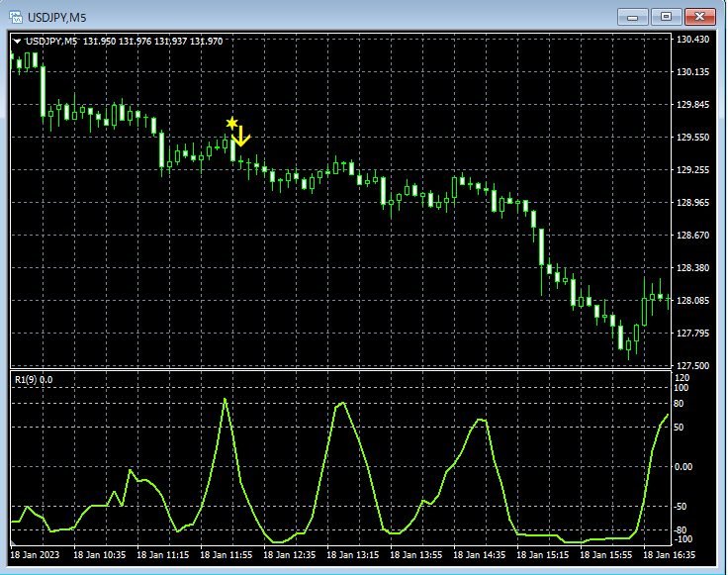Minimize the USDJPY,M5 chart window
Image resolution: width=728 pixels, height=575 pixels.
tap(632, 18)
